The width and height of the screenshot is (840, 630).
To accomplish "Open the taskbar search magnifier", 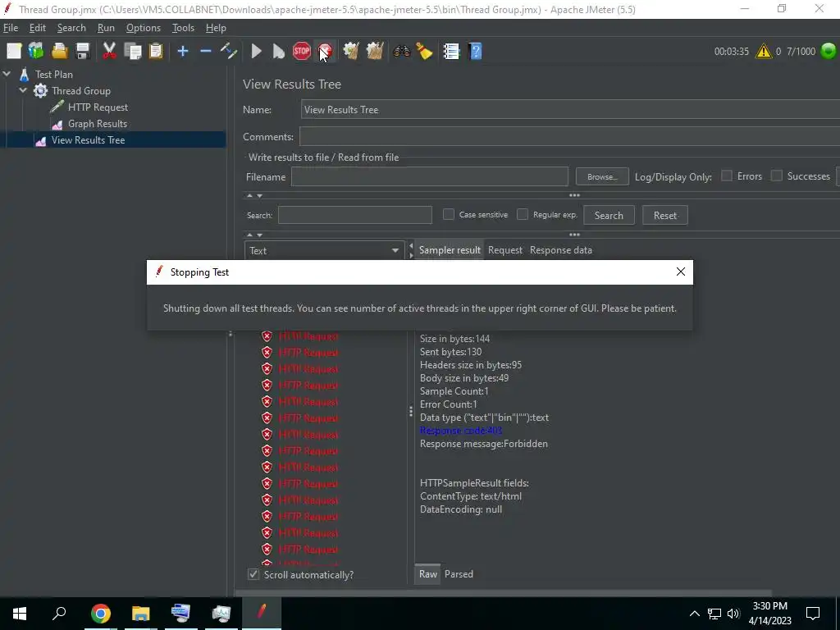I will click(x=59, y=614).
